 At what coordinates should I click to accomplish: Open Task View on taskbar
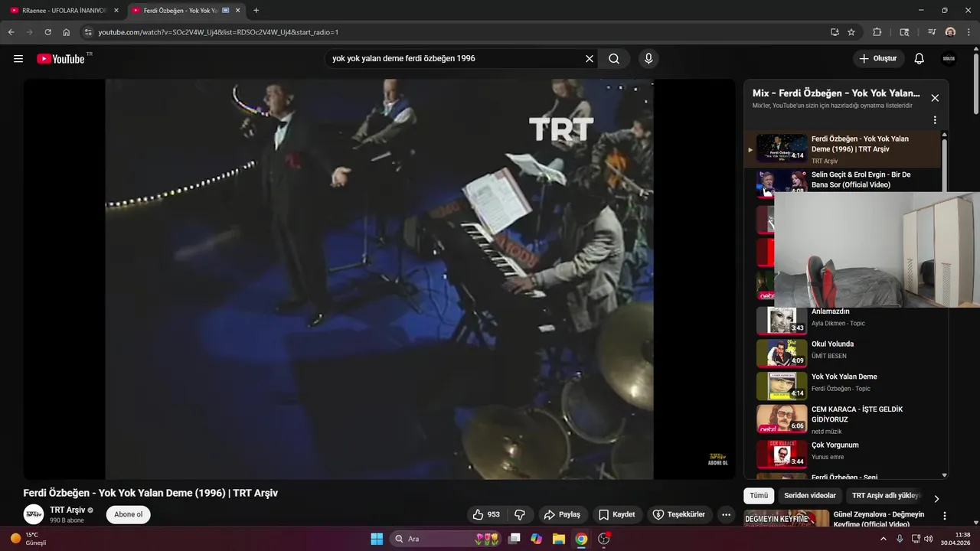pyautogui.click(x=514, y=539)
